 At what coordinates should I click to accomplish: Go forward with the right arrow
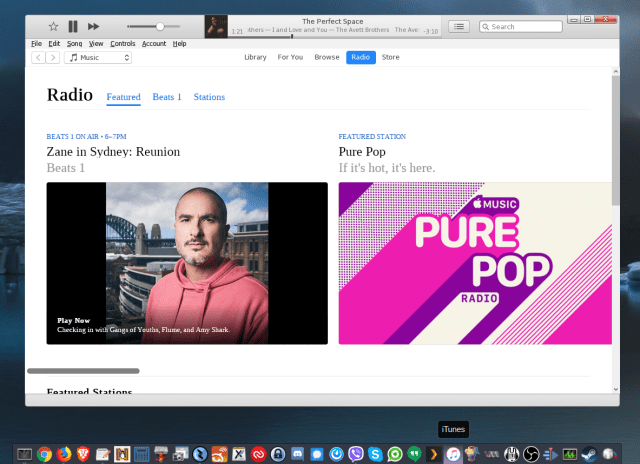coord(53,58)
